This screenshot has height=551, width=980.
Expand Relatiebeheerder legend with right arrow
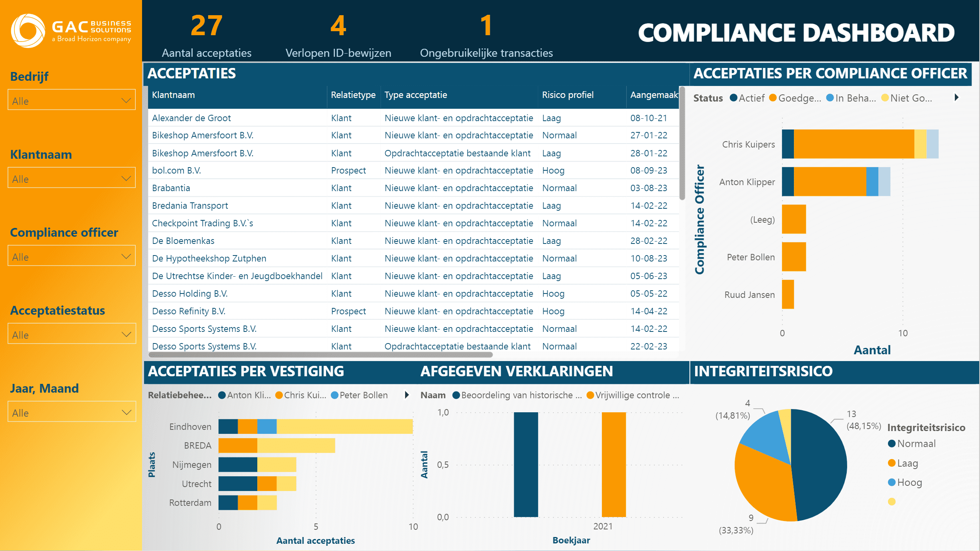click(x=407, y=395)
